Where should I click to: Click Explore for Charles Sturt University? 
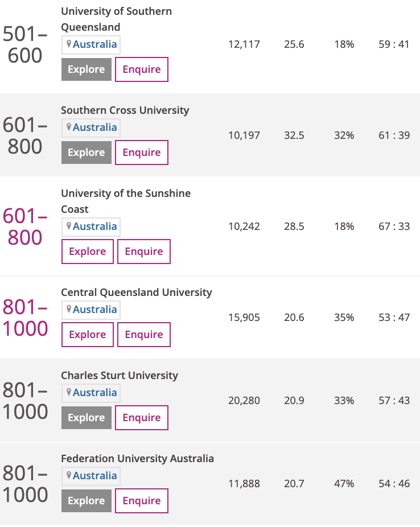click(x=87, y=418)
